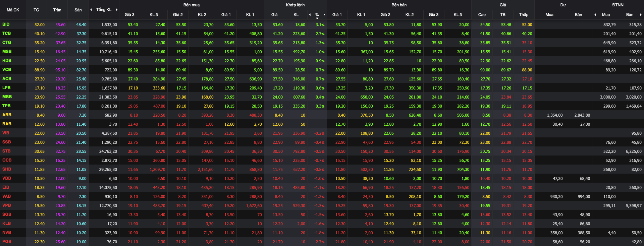The height and width of the screenshot is (246, 644).
Task: Open the VIB ticker
Action: click(x=6, y=133)
